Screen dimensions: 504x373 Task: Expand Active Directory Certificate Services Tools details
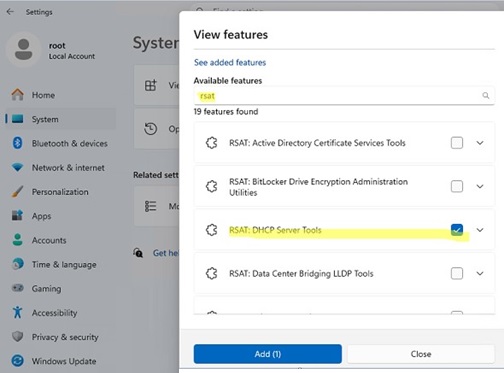click(480, 143)
